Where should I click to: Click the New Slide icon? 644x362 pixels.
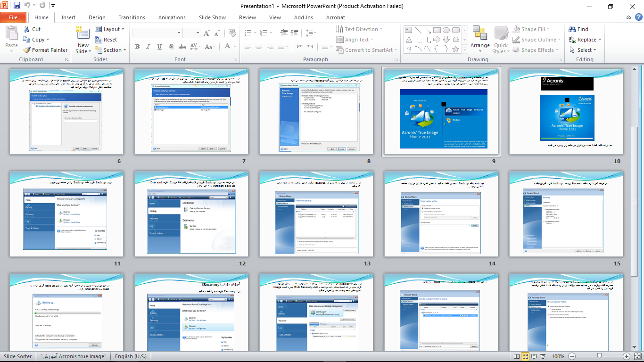point(83,34)
